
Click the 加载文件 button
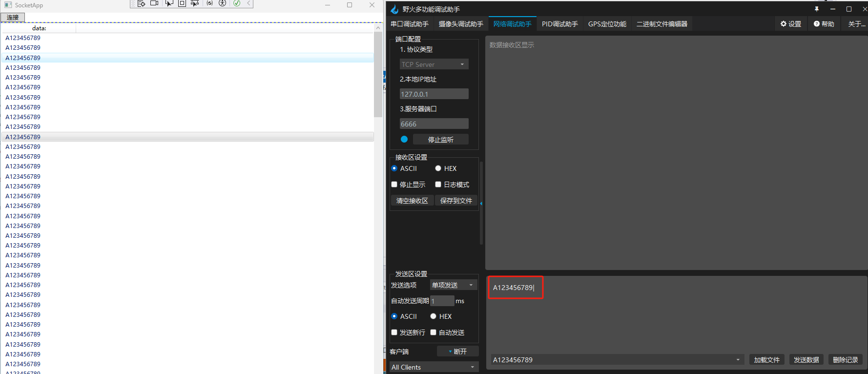(767, 360)
